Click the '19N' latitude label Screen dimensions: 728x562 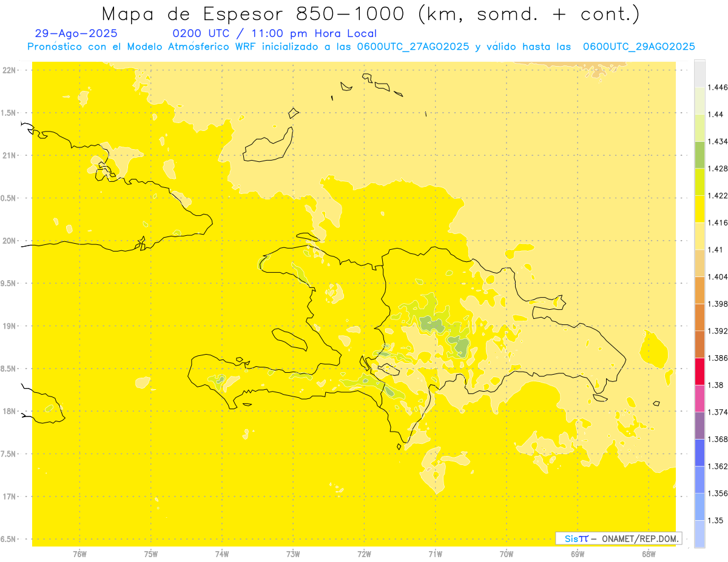[x=10, y=326]
